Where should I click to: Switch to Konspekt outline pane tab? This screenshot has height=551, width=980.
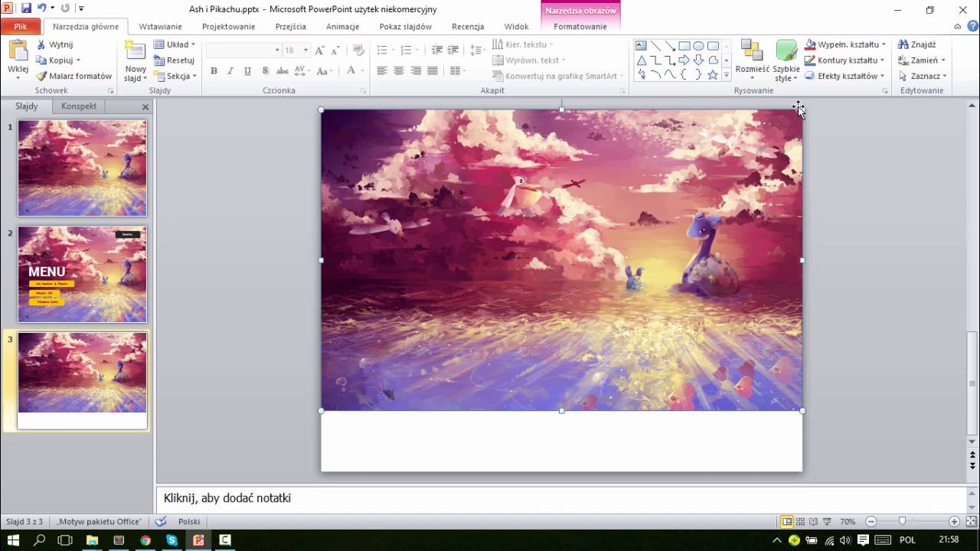(79, 106)
